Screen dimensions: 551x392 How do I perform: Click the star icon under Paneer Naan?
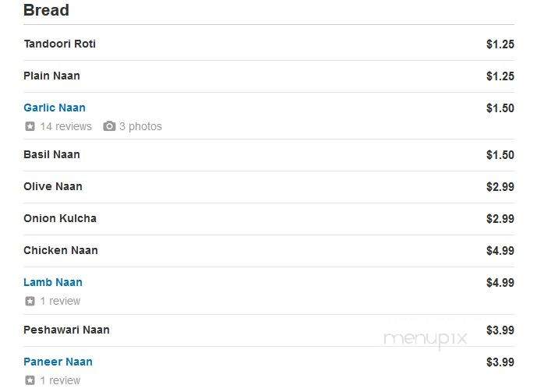[30, 380]
